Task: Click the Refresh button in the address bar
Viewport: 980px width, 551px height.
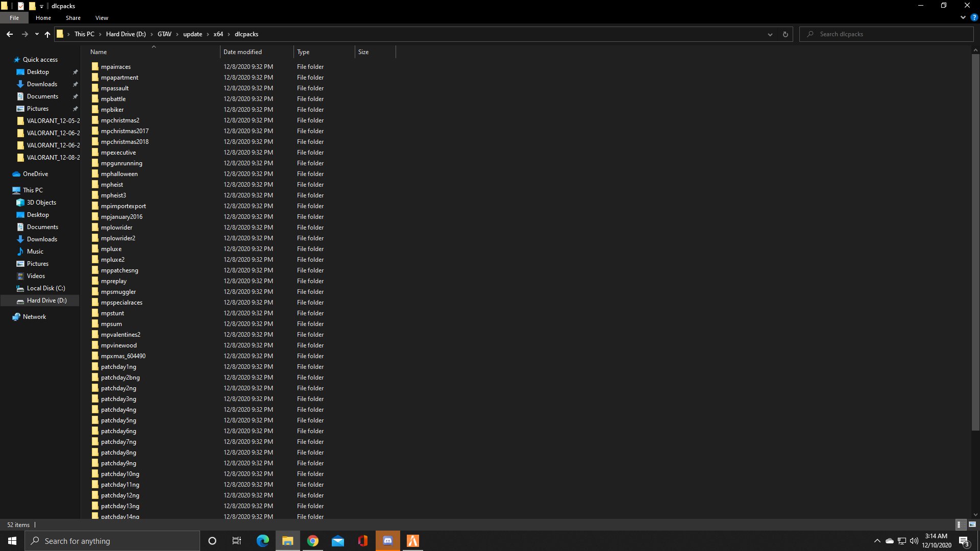Action: coord(785,34)
